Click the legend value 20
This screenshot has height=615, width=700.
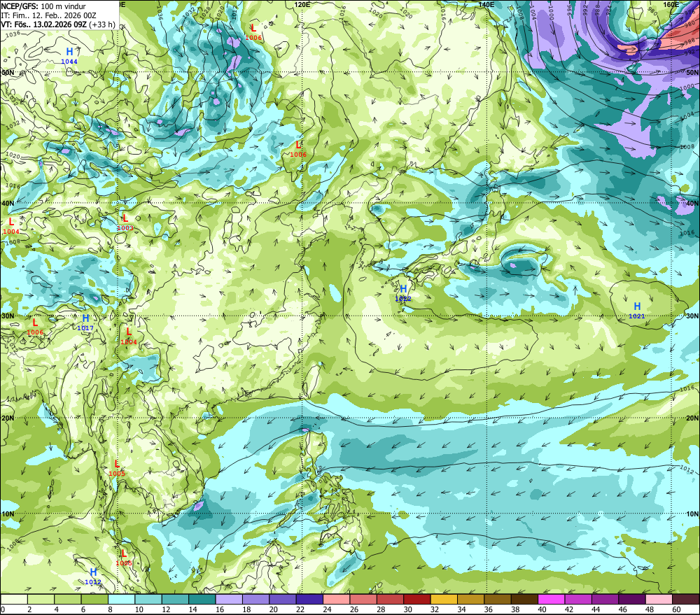tap(273, 609)
